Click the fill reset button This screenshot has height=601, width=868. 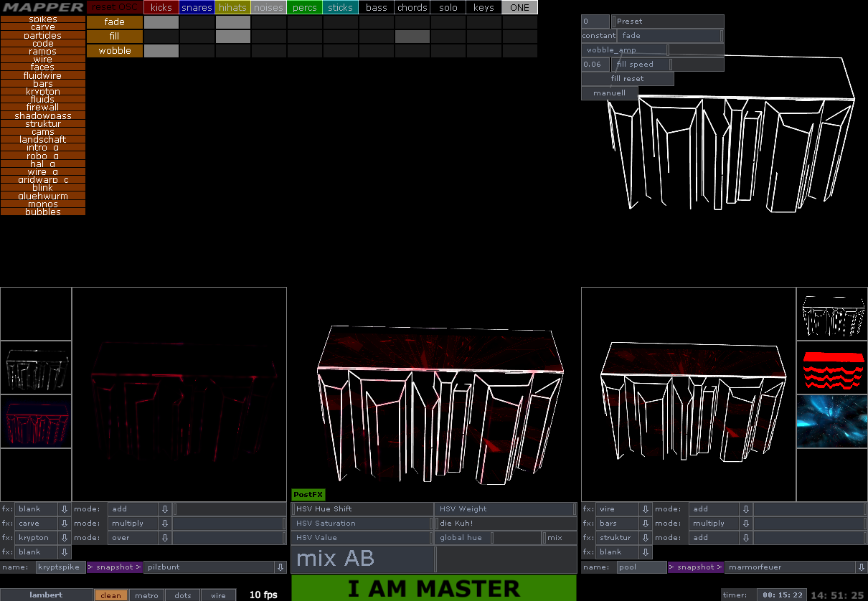(628, 79)
